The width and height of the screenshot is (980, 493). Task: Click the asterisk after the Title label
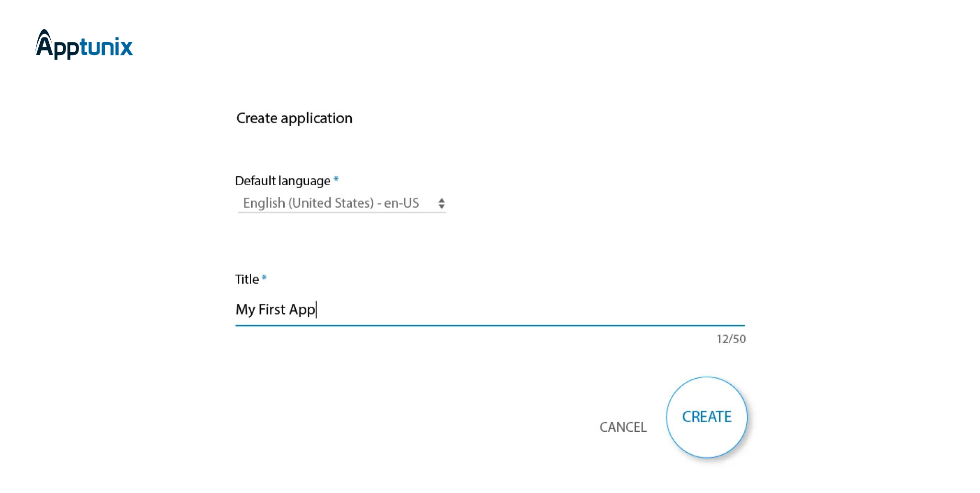(x=264, y=277)
